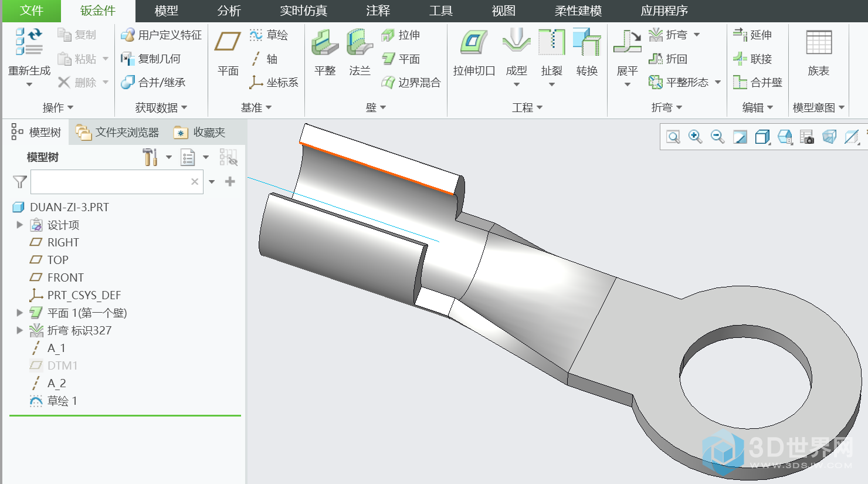This screenshot has height=484, width=868.
Task: Select the 折弯 (bend) tool
Action: [668, 35]
